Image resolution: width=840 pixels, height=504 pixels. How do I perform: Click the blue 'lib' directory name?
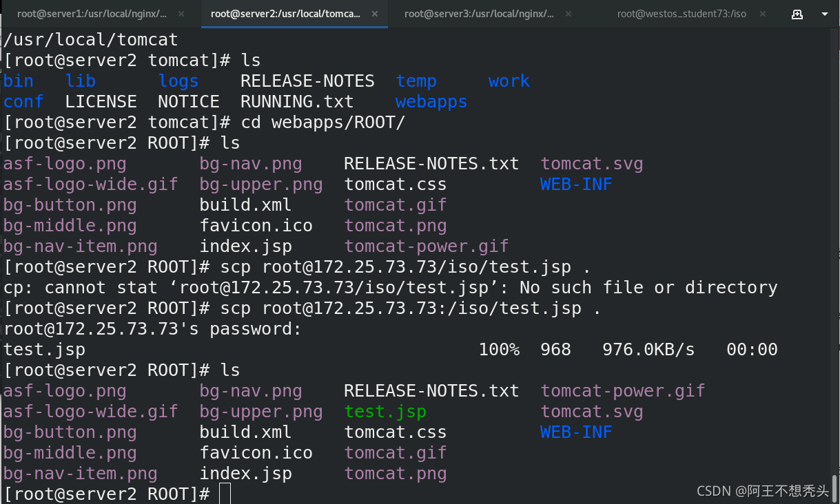click(x=81, y=81)
